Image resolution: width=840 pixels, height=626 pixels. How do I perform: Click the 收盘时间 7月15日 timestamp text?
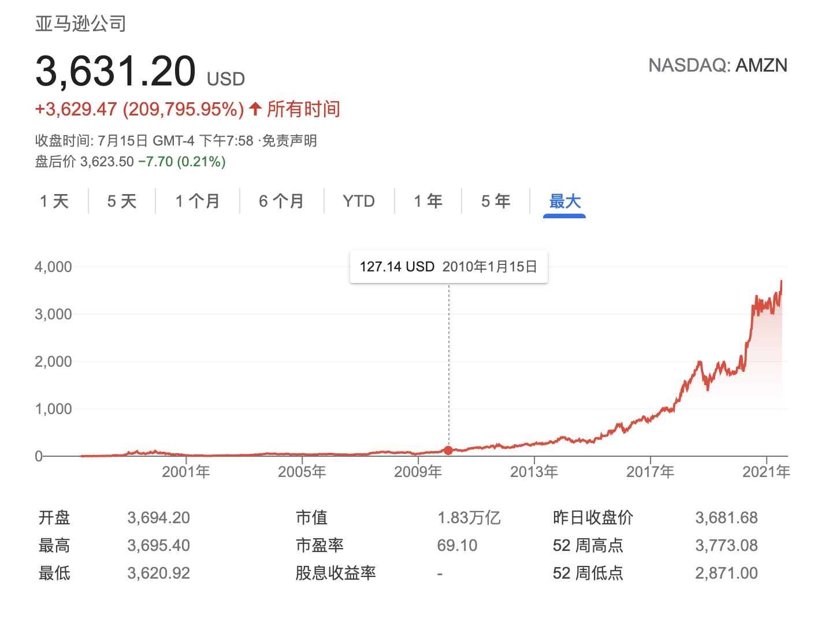(144, 141)
